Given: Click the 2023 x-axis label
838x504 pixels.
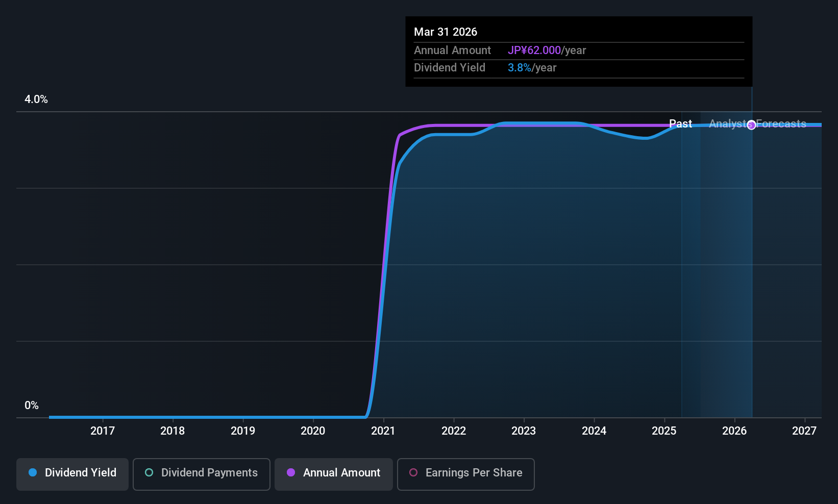Looking at the screenshot, I should coord(524,431).
